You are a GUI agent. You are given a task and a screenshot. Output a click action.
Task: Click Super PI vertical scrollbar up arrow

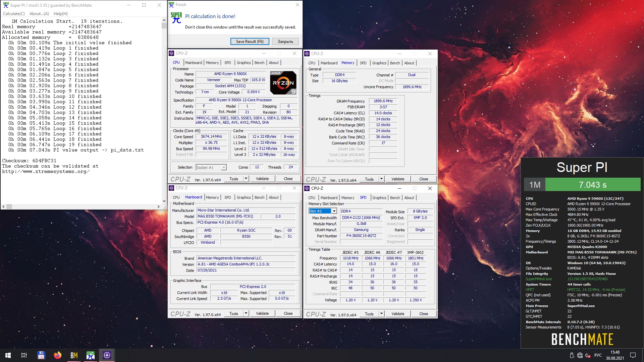tap(164, 20)
